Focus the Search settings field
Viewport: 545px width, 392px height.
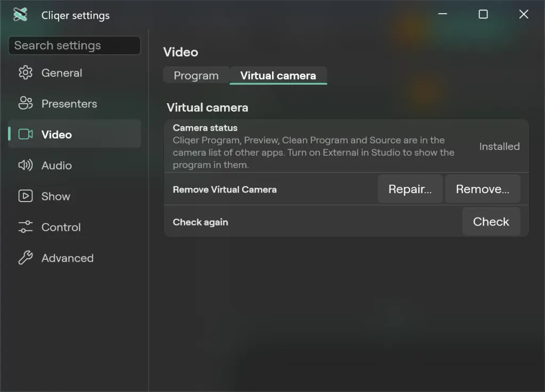pos(75,46)
